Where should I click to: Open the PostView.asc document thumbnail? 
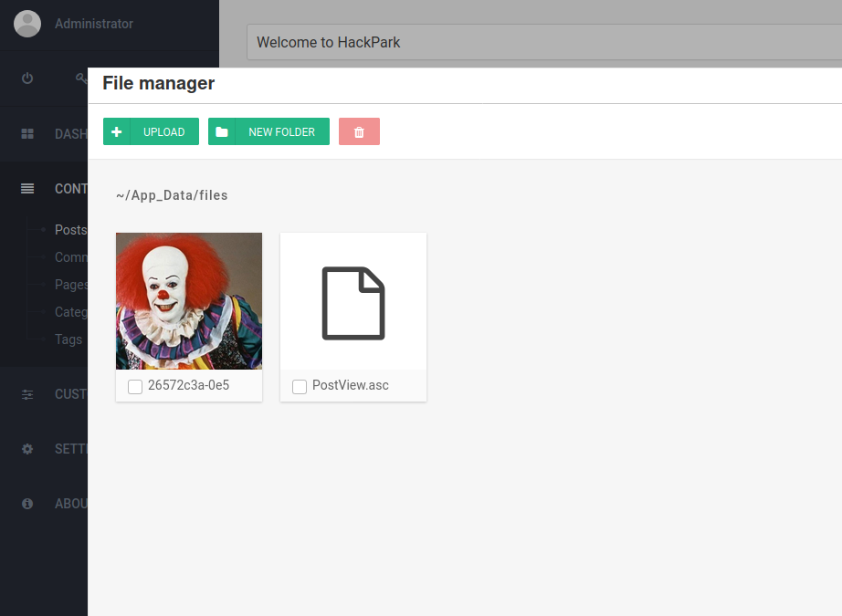[353, 303]
